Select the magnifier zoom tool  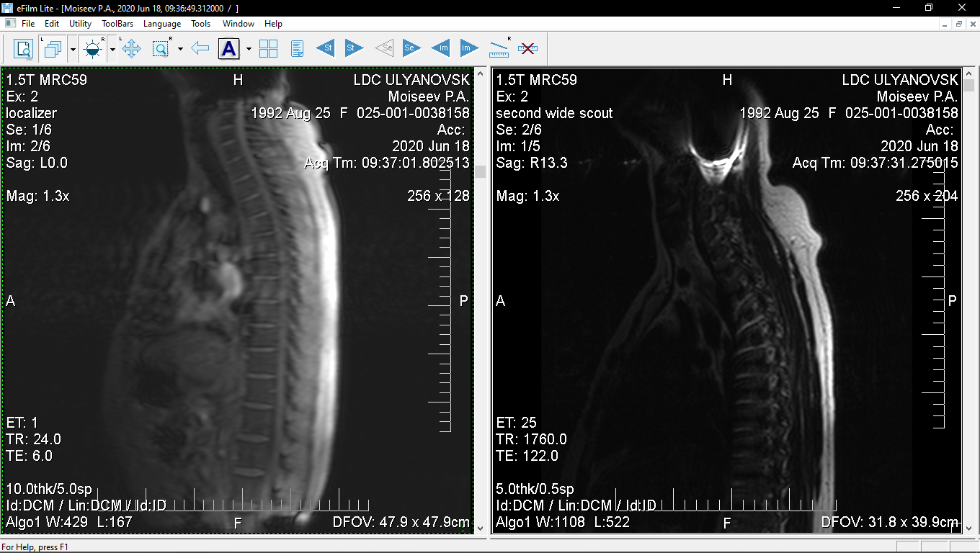160,49
